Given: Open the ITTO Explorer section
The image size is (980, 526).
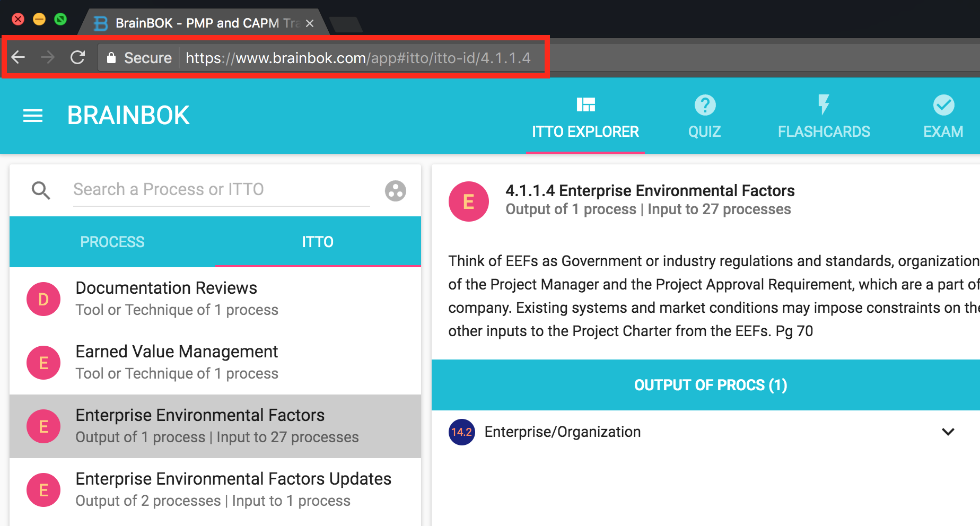Looking at the screenshot, I should (585, 118).
